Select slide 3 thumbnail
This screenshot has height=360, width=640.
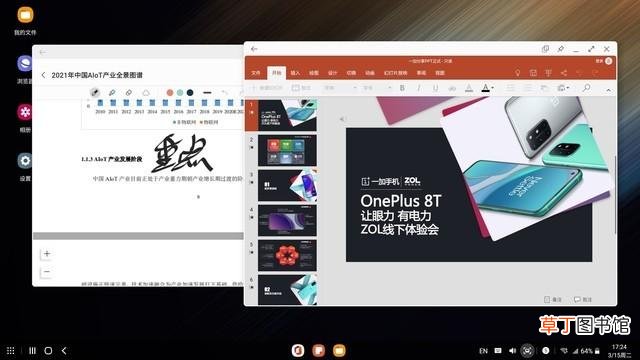coord(287,186)
